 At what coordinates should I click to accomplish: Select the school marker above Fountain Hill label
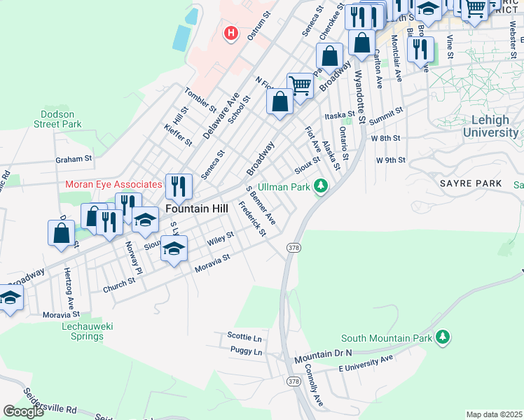coord(146,222)
